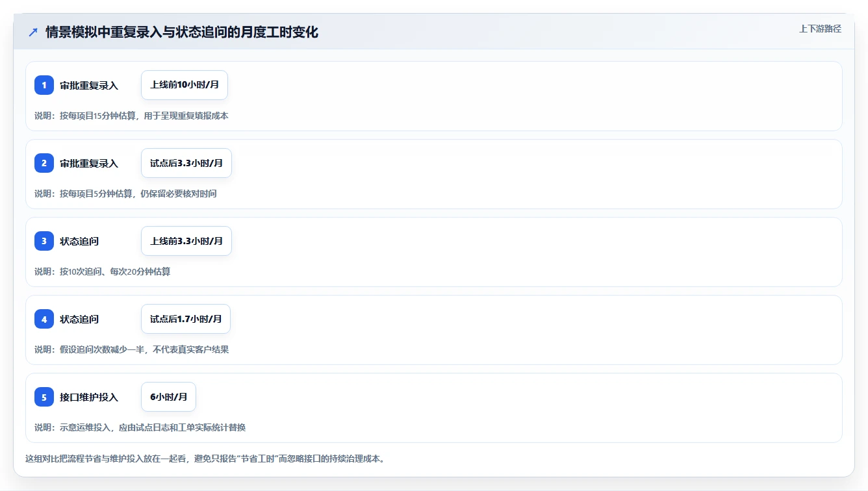Click 状态追问 label in row 4
This screenshot has width=868, height=491.
79,320
